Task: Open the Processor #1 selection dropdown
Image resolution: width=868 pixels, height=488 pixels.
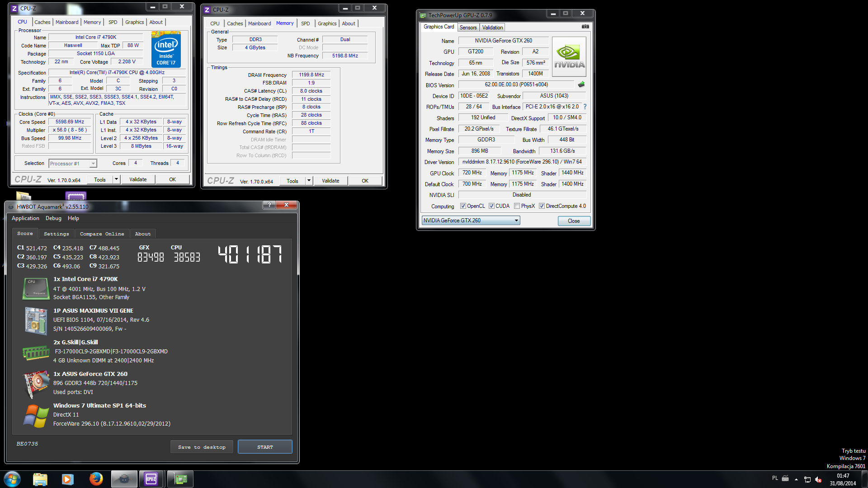Action: coord(73,164)
